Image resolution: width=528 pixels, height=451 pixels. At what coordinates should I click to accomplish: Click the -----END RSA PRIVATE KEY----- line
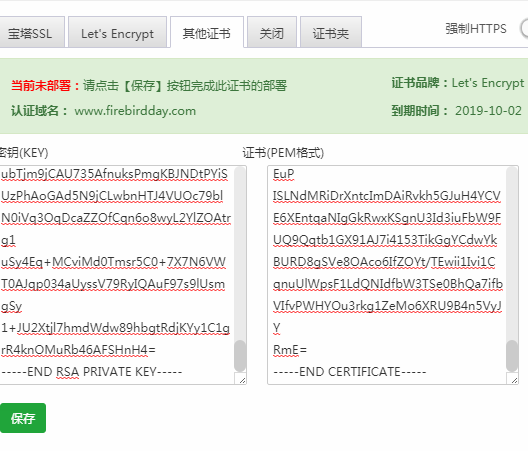[92, 372]
